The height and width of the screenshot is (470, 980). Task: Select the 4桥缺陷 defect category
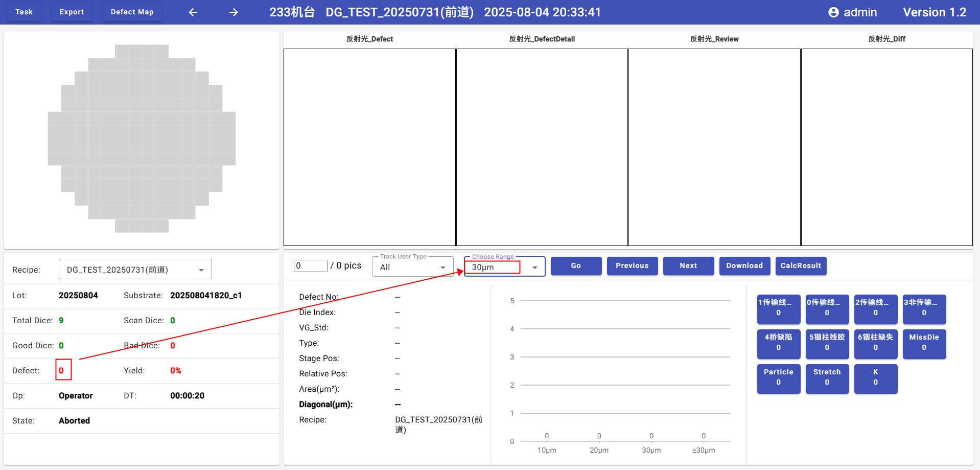pos(778,343)
